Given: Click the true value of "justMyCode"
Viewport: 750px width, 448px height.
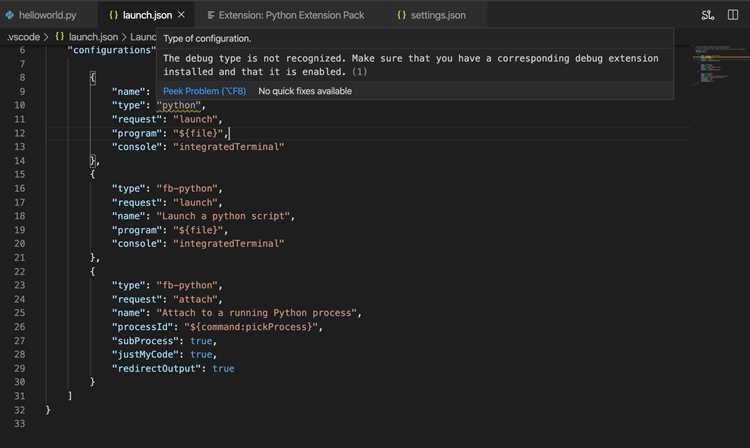Looking at the screenshot, I should click(201, 354).
